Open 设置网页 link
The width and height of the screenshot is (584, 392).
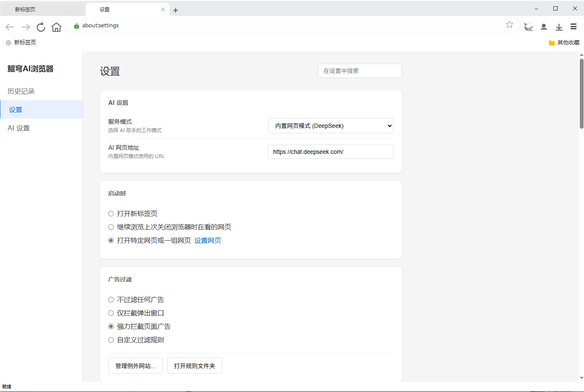click(x=208, y=240)
